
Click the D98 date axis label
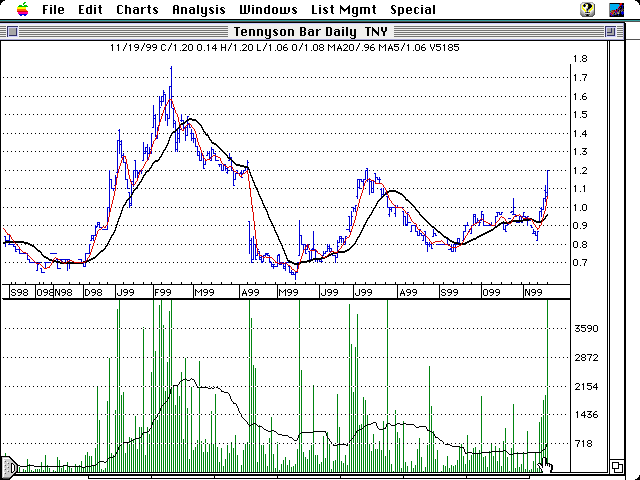(x=93, y=293)
